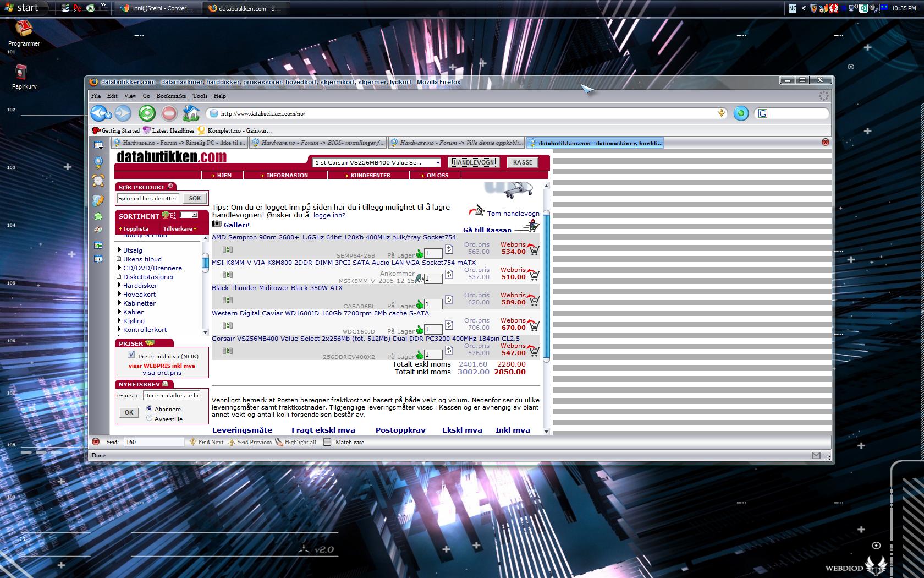Click the Din emailadresse newsletter field
Viewport: 924px width, 578px height.
coord(171,395)
